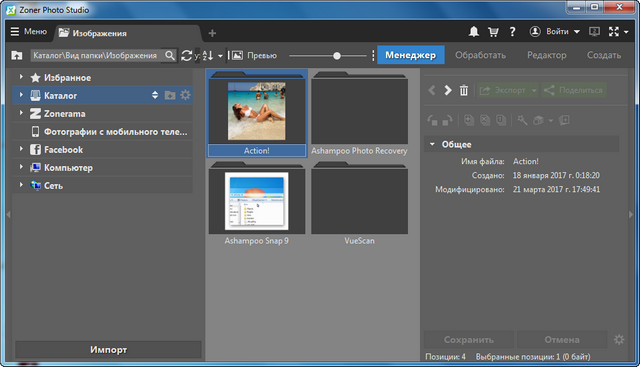The width and height of the screenshot is (640, 367).
Task: Open sort order dropdown arrow
Action: pos(220,56)
